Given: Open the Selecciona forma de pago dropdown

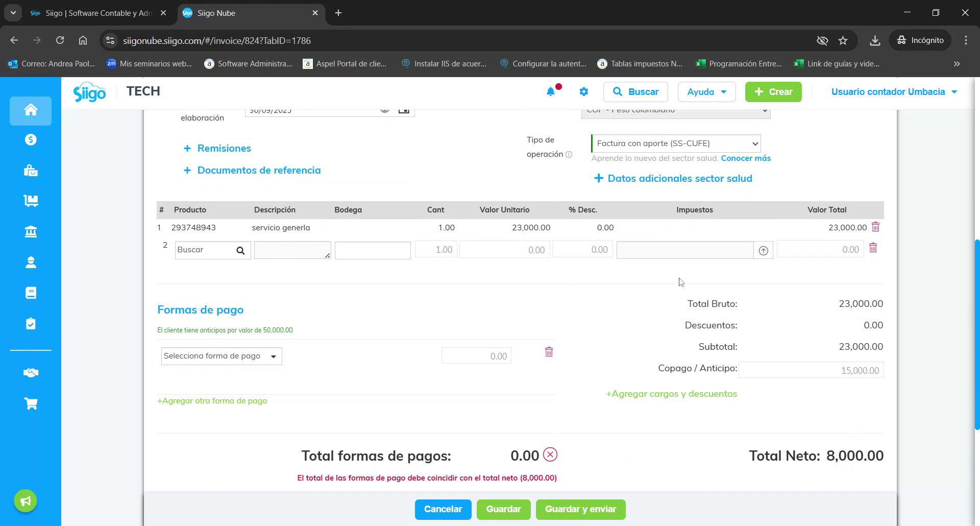Looking at the screenshot, I should point(221,355).
